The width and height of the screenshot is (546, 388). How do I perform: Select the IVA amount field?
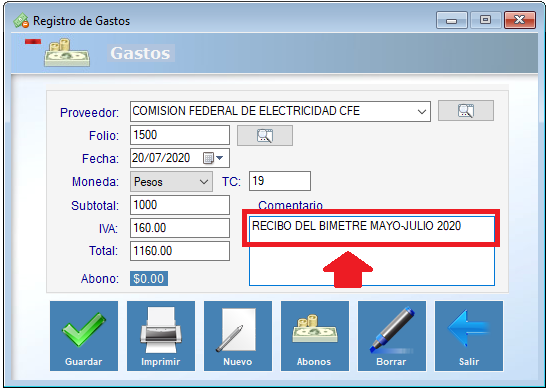coord(180,228)
